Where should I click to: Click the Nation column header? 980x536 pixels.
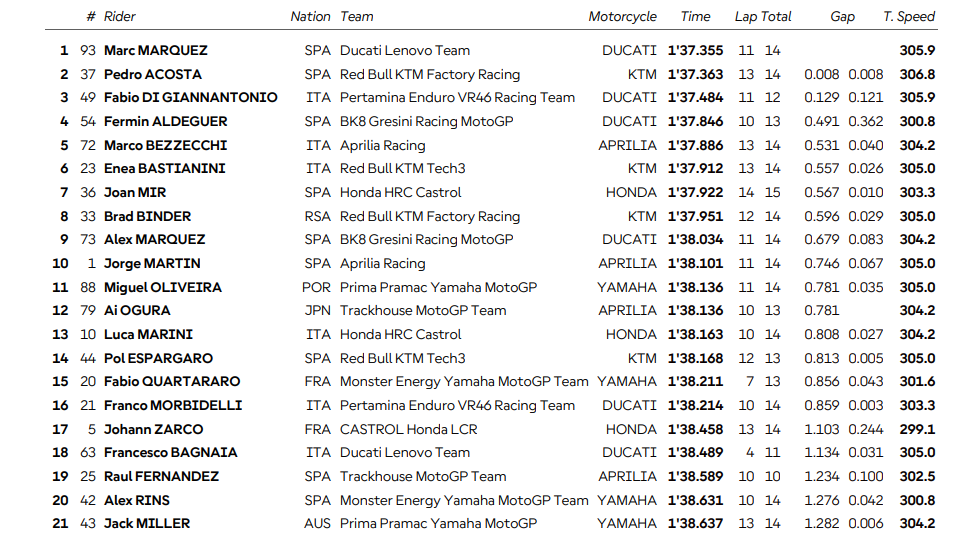(x=310, y=16)
